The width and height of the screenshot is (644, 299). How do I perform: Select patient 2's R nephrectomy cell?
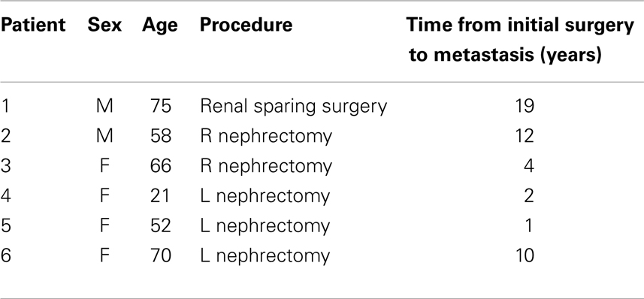click(x=266, y=137)
